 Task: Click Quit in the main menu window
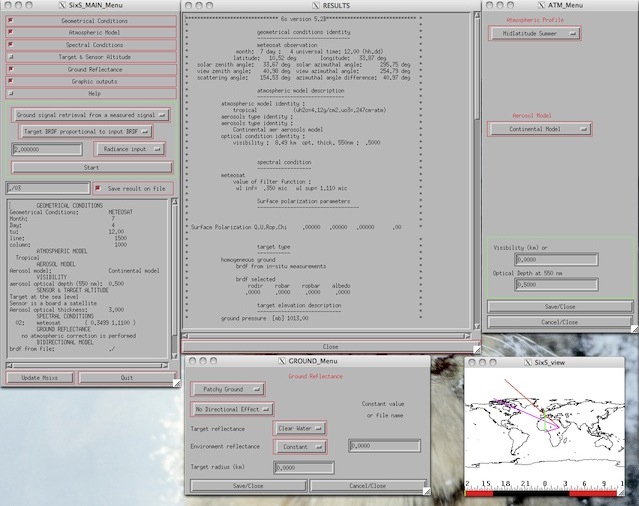[x=127, y=378]
